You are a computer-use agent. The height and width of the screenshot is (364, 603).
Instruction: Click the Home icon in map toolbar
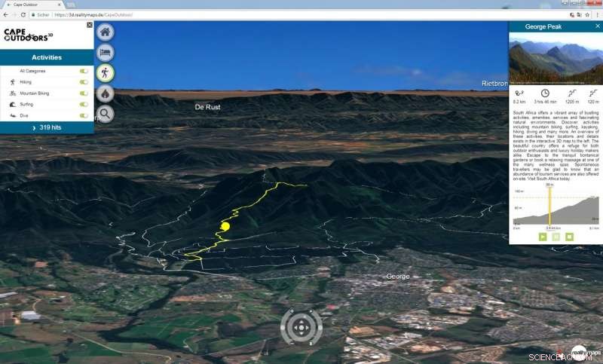106,32
